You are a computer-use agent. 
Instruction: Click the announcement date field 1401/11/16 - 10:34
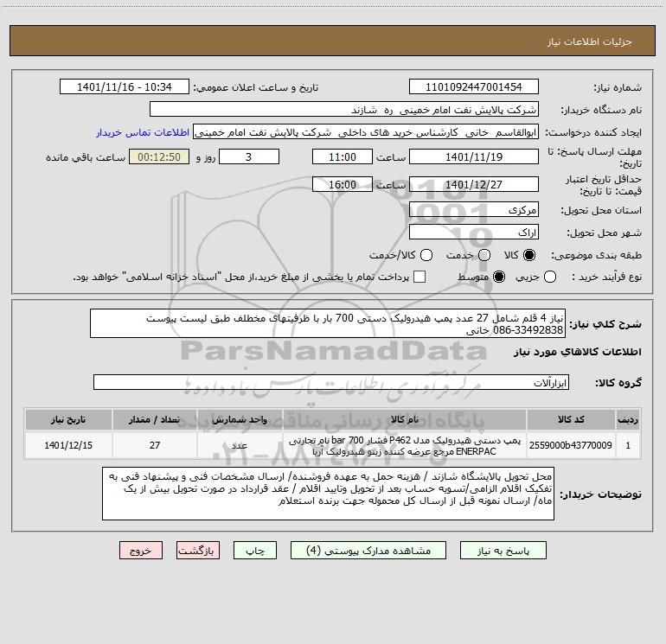pos(125,86)
